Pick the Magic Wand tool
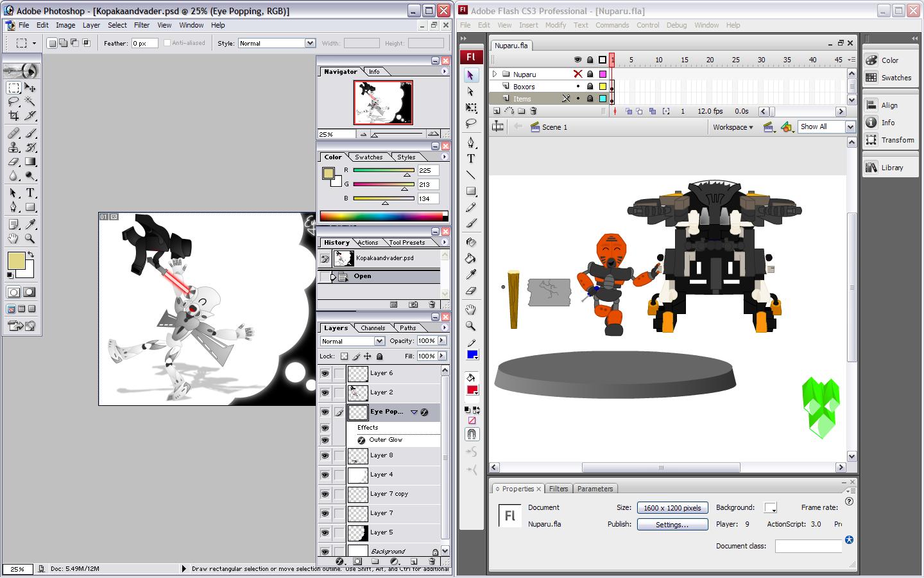Viewport: 924px width, 578px height. 30,101
